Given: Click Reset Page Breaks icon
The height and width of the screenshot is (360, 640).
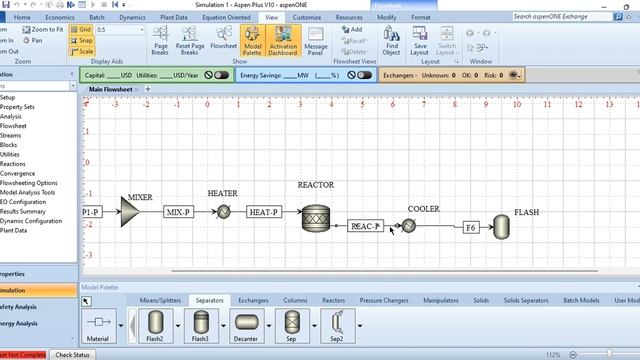Looking at the screenshot, I should (x=189, y=40).
